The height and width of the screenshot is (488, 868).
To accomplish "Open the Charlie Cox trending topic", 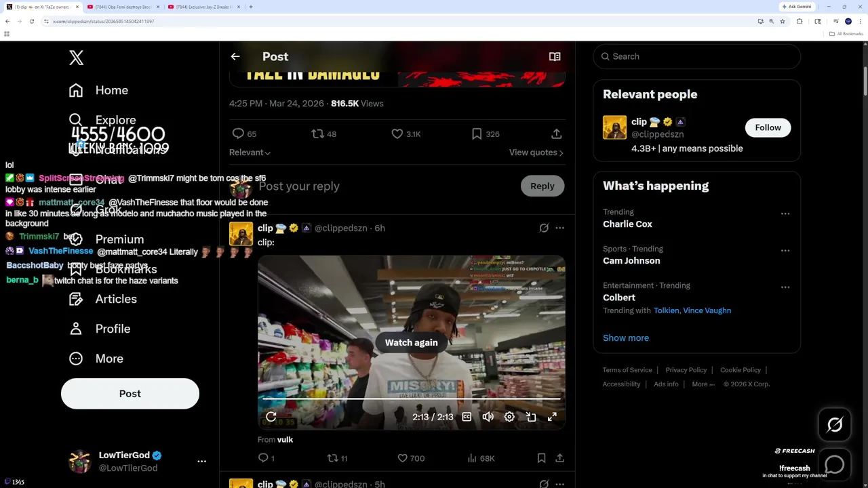I will [x=627, y=224].
